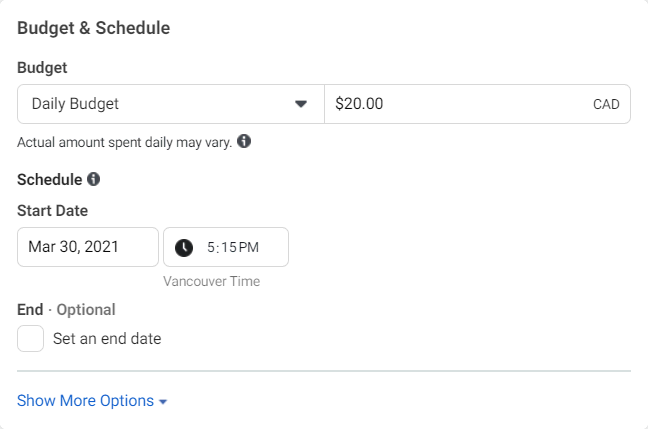648x429 pixels.
Task: Tick the Set an end date checkbox
Action: click(30, 338)
